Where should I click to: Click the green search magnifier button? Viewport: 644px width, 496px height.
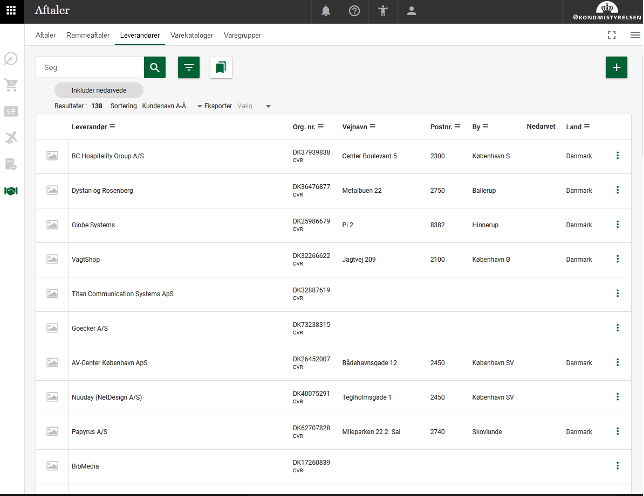[155, 67]
